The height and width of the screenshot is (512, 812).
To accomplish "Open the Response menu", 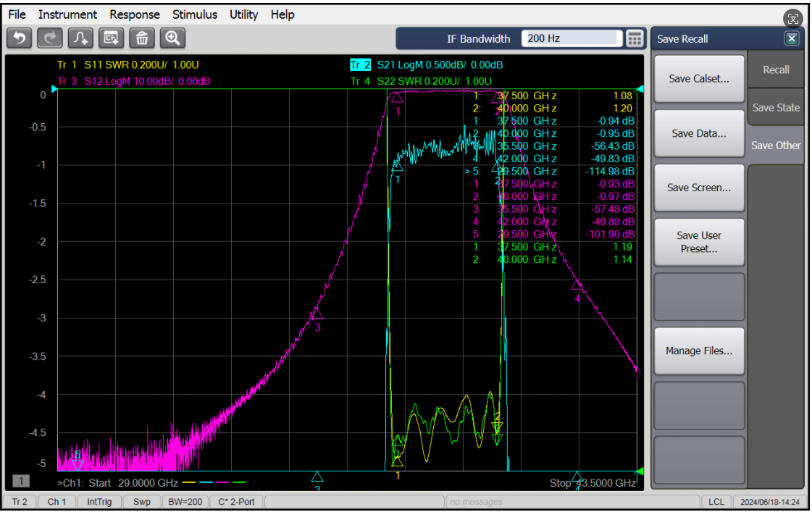I will point(135,14).
